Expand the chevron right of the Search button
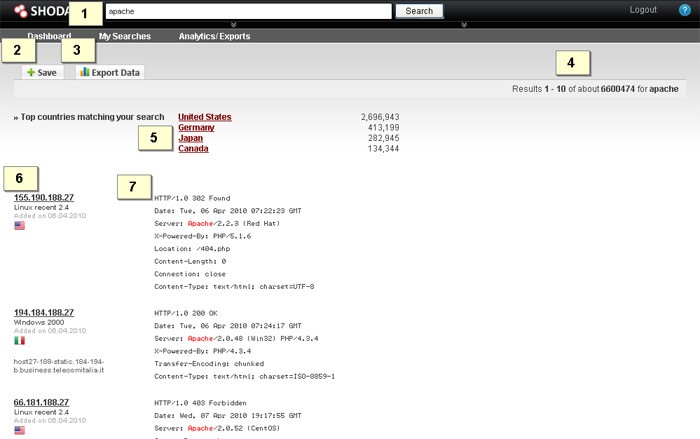This screenshot has height=439, width=700. coord(464,24)
